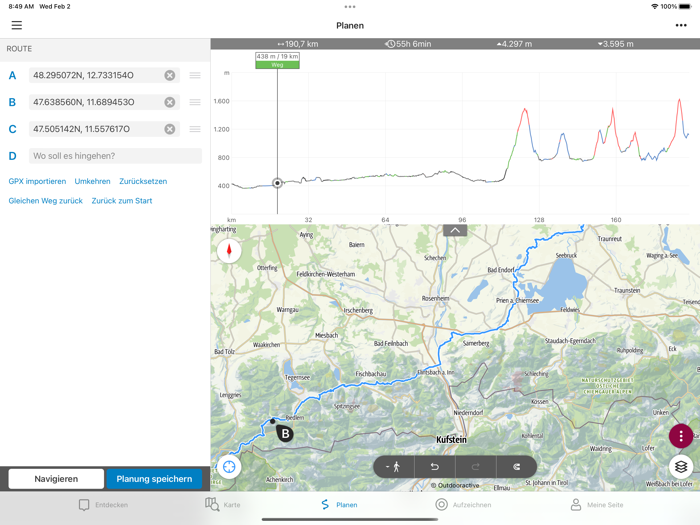
Task: Open map layers selector
Action: tap(681, 467)
